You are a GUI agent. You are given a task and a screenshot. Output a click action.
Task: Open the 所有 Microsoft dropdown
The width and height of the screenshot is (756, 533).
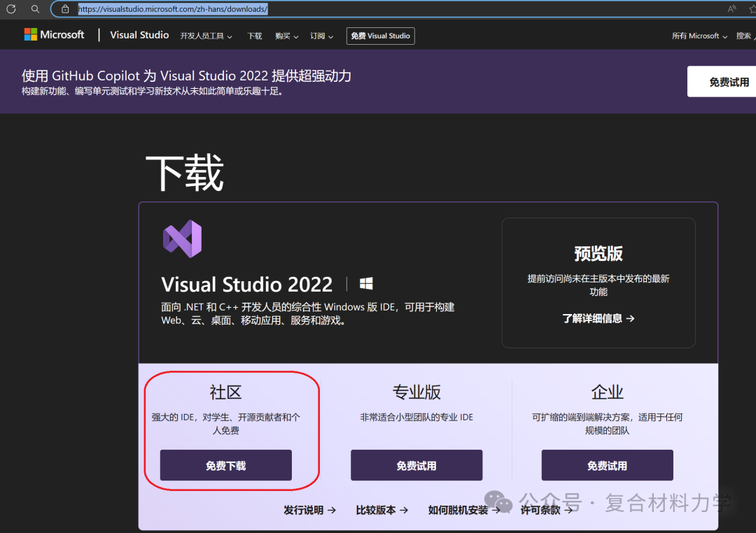click(698, 35)
